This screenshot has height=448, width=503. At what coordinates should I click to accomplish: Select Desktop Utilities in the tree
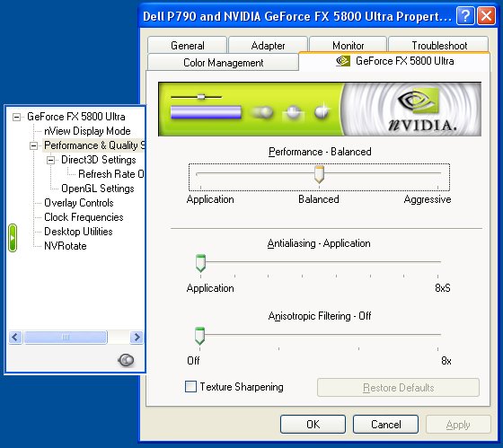78,232
